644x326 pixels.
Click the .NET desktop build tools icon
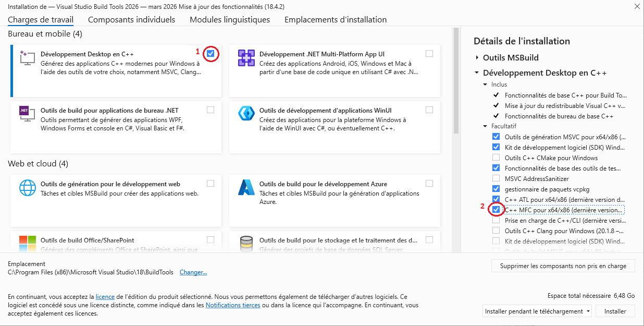[x=27, y=114]
